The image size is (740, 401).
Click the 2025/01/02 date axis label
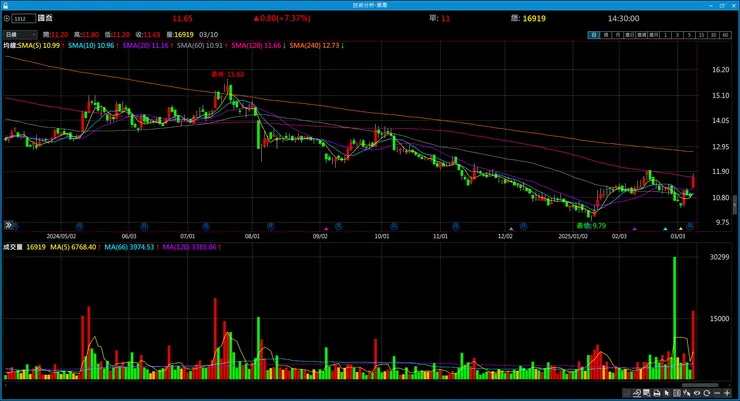click(573, 236)
